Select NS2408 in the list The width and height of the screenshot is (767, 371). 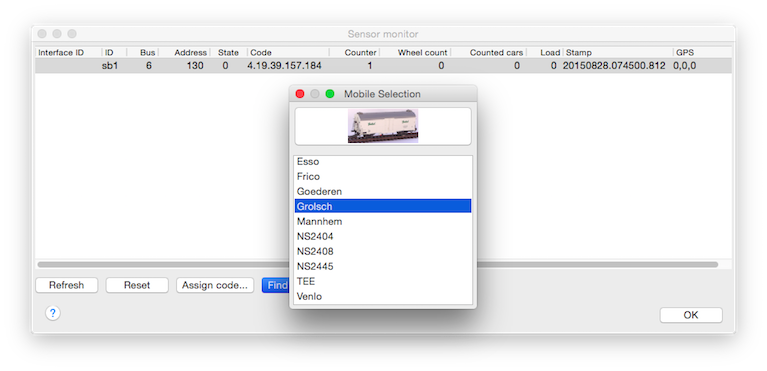(383, 251)
